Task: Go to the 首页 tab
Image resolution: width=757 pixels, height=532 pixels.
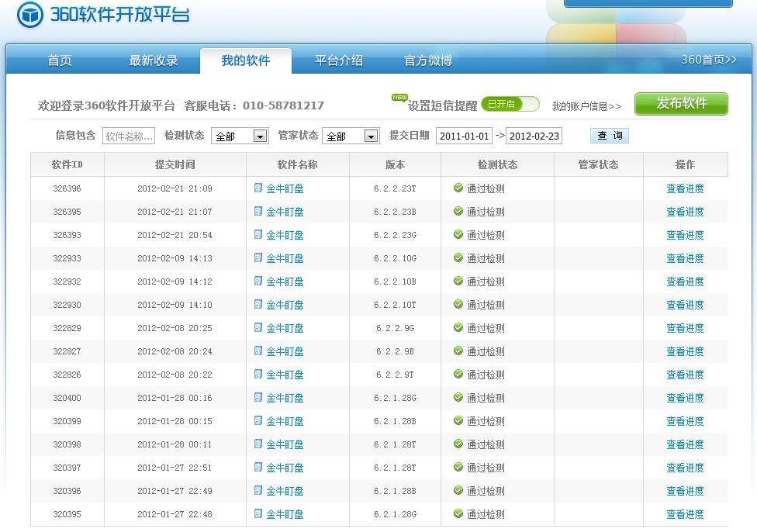Action: 60,60
